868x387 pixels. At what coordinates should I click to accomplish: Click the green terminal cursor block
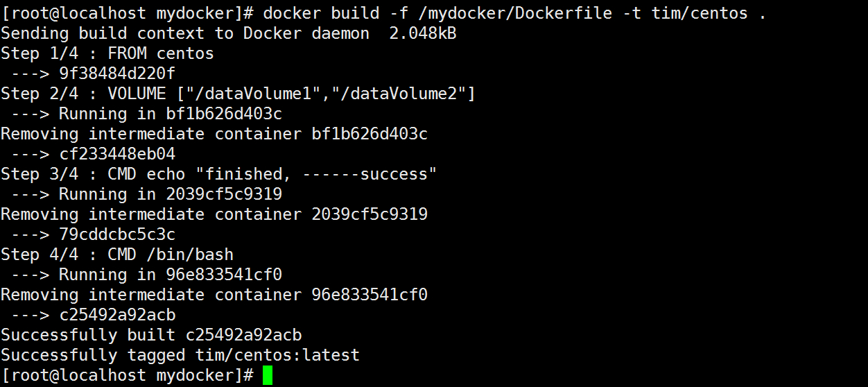pos(268,375)
